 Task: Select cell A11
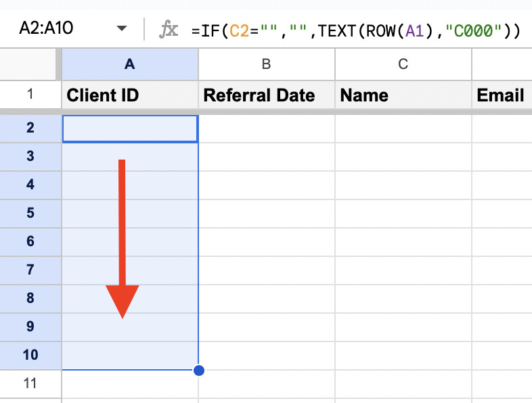130,384
